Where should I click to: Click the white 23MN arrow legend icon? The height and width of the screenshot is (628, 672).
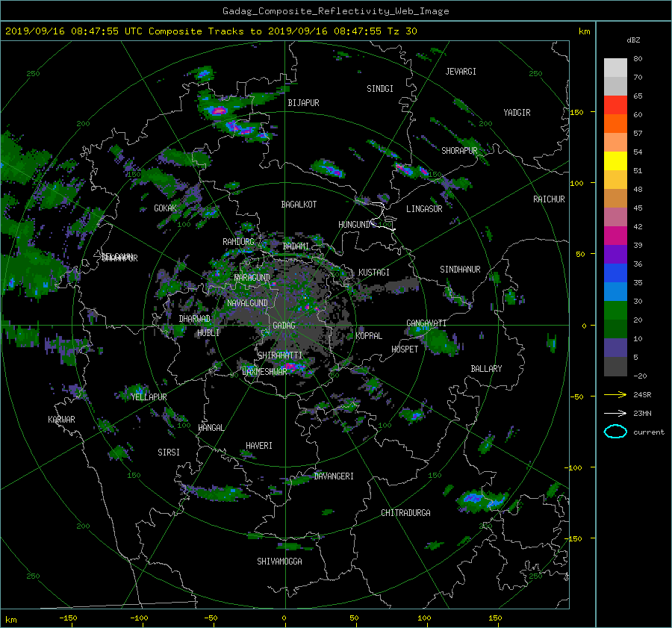pos(615,413)
